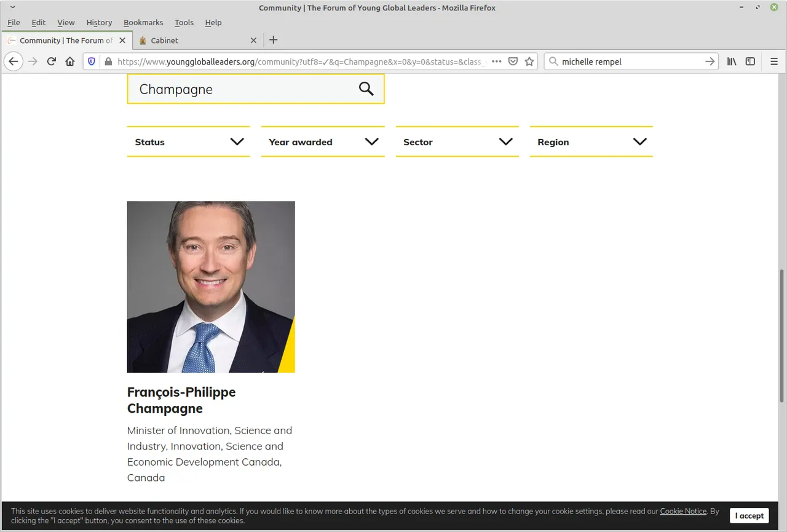Viewport: 787px width, 532px height.
Task: Expand the Region filter
Action: 591,141
